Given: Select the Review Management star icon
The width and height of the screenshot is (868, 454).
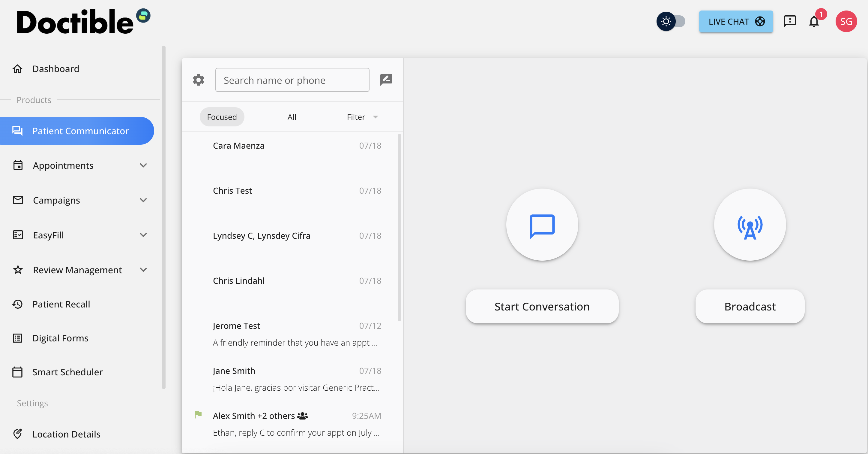Looking at the screenshot, I should 18,270.
